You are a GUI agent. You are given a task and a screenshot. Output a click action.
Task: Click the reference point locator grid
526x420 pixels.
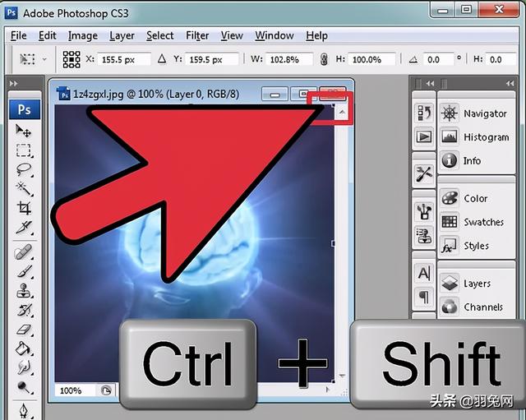(x=72, y=60)
